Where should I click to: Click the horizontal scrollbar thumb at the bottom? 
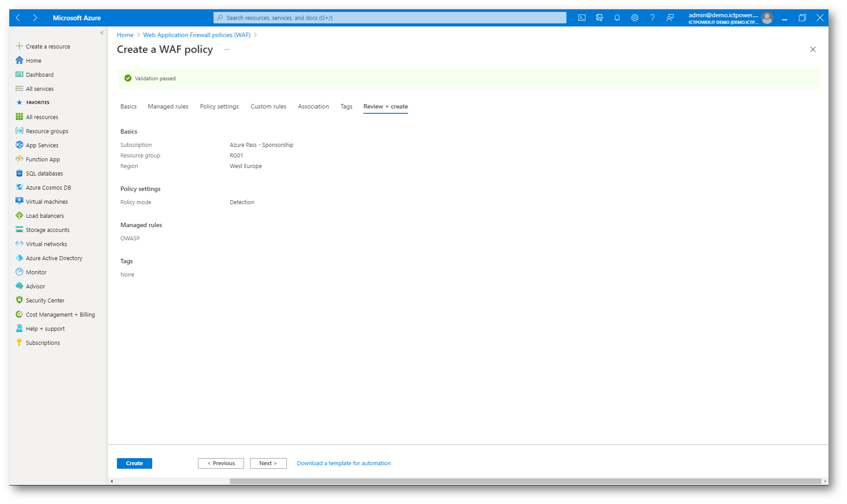click(x=525, y=481)
